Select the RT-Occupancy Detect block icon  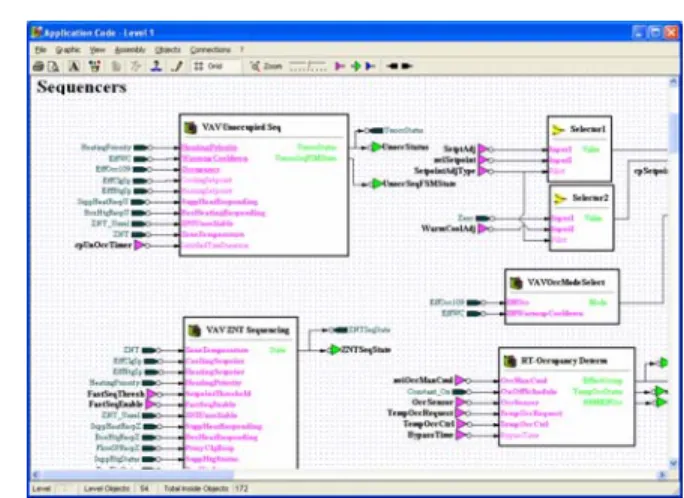(510, 361)
